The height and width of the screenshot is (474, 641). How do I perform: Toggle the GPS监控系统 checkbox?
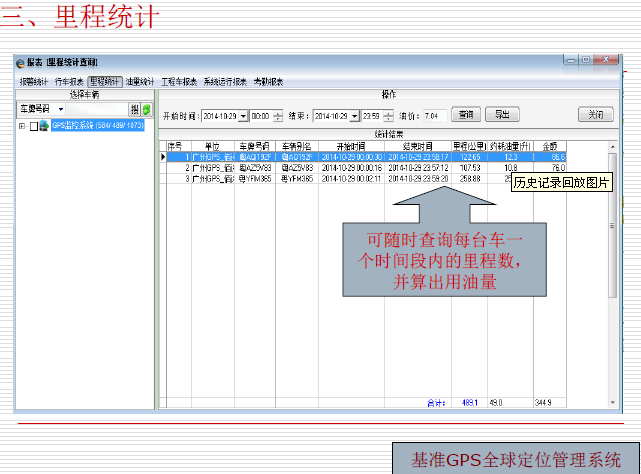pyautogui.click(x=34, y=126)
